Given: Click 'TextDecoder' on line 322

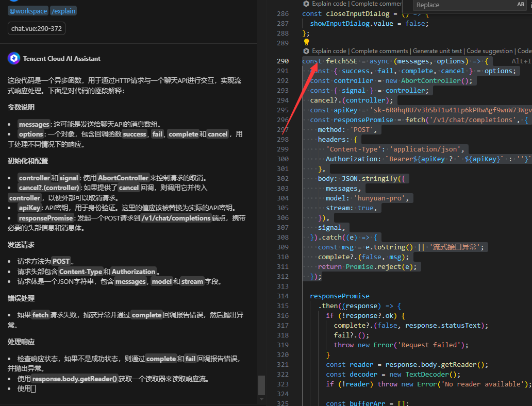Looking at the screenshot, I should 427,375.
